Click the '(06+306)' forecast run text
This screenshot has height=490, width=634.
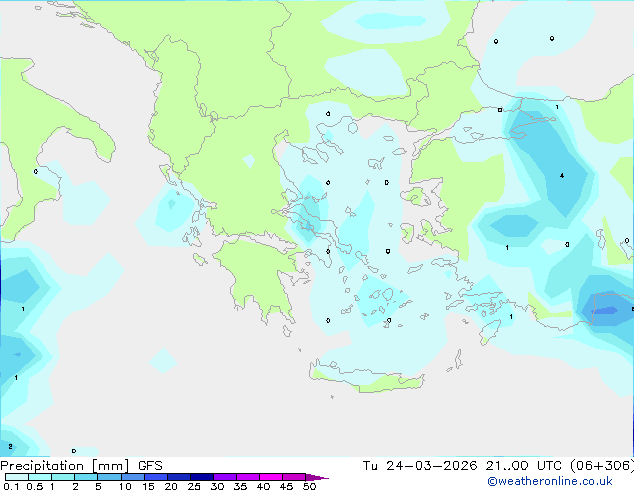(x=602, y=466)
